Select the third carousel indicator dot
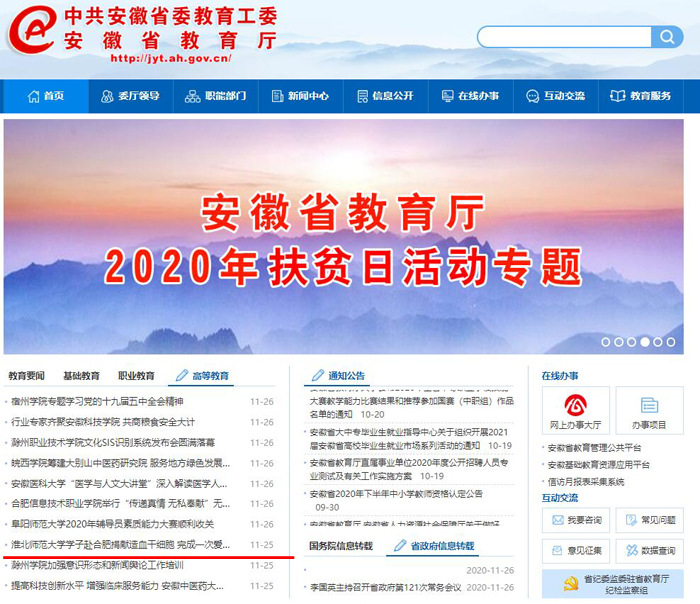This screenshot has height=604, width=700. tap(632, 342)
